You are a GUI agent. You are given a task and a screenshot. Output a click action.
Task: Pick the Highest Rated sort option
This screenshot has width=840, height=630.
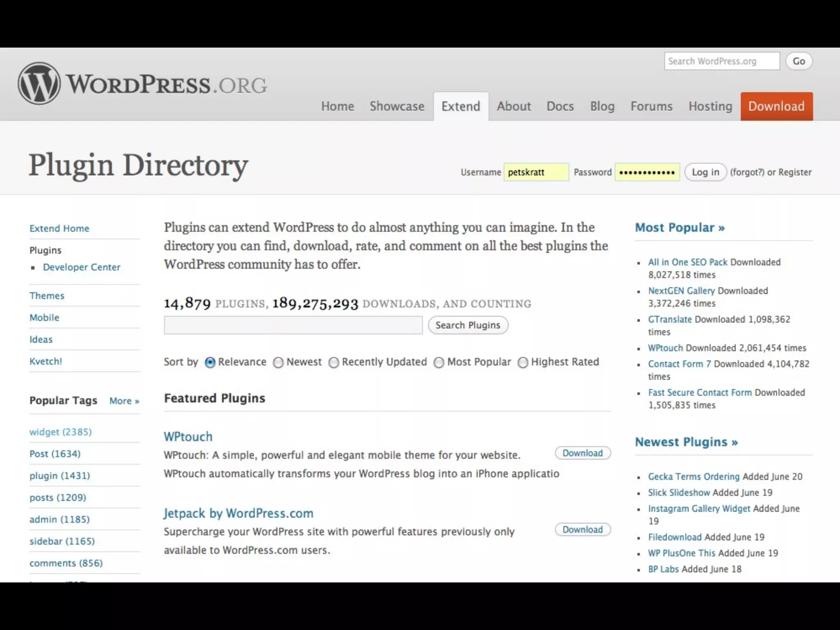point(523,363)
